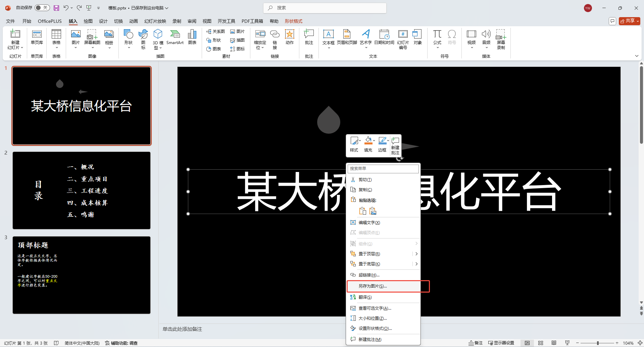Click 辅助功能: 调查 accessibility status
The width and height of the screenshot is (644, 347).
pyautogui.click(x=121, y=343)
